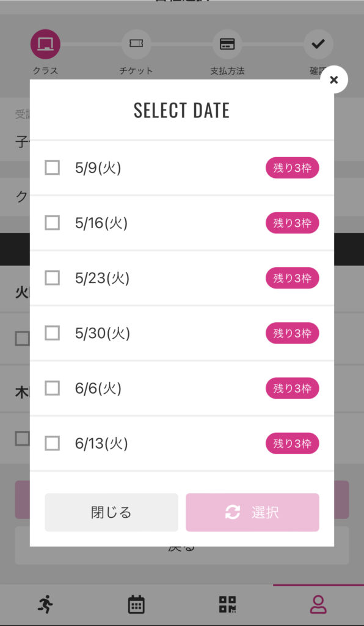This screenshot has height=626, width=364.
Task: Select the 支払方法 credit card step icon
Action: coord(227,44)
